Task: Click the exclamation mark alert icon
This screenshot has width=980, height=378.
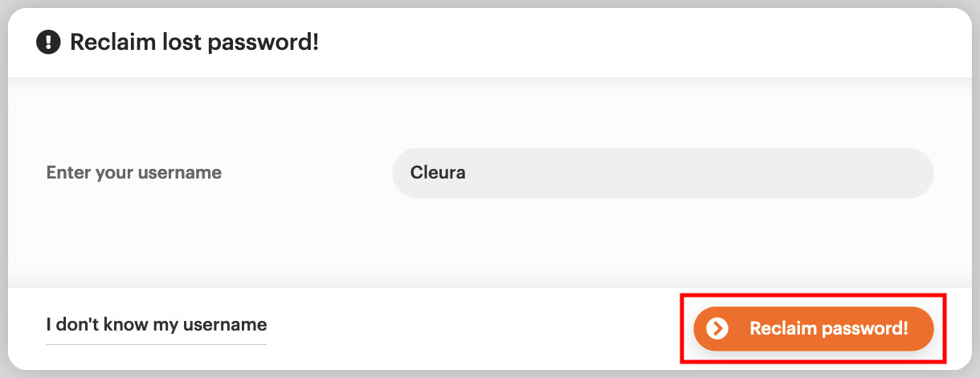Action: [48, 42]
